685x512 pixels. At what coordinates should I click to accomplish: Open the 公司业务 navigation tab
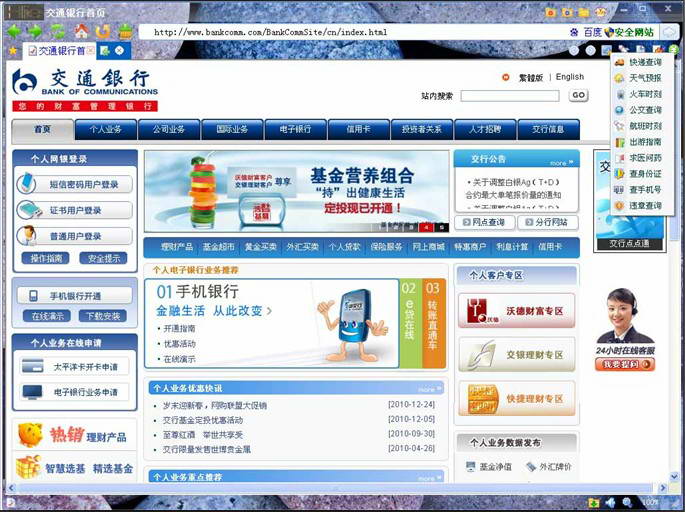pos(169,130)
